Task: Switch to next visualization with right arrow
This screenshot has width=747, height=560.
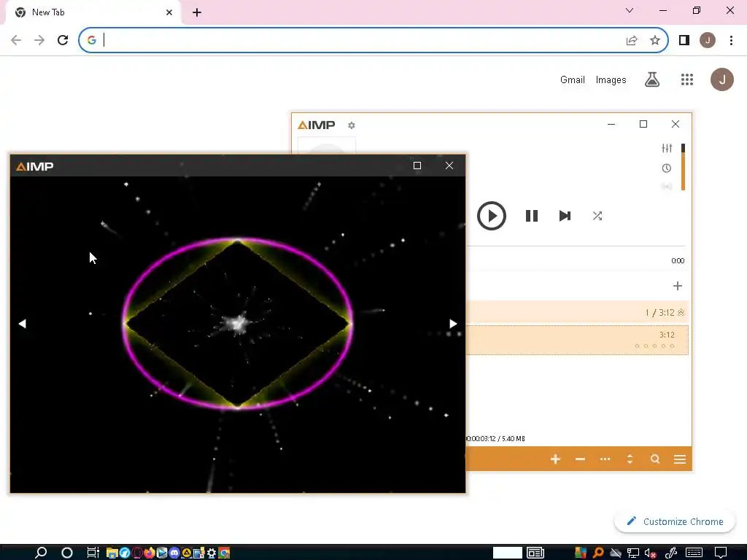Action: click(453, 324)
